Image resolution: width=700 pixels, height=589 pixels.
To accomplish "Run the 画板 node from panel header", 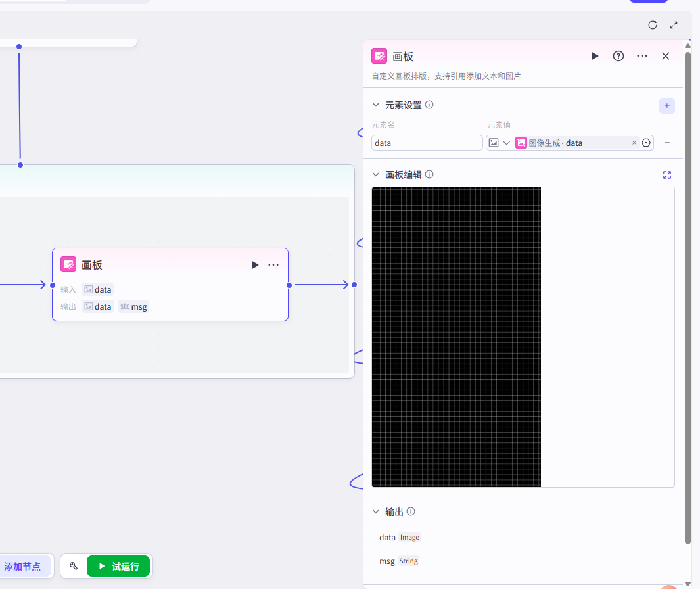I will [595, 56].
